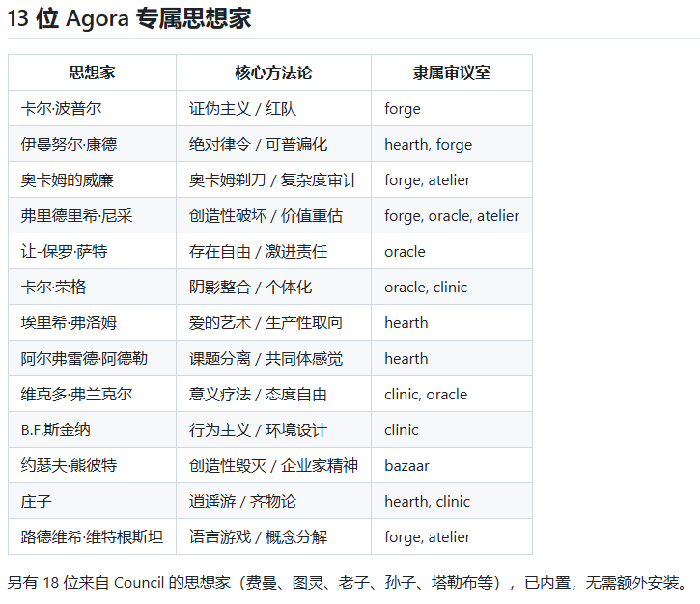Click the 伊曼努尔·康德 table cell
Viewport: 700px width, 604px height.
(x=69, y=144)
